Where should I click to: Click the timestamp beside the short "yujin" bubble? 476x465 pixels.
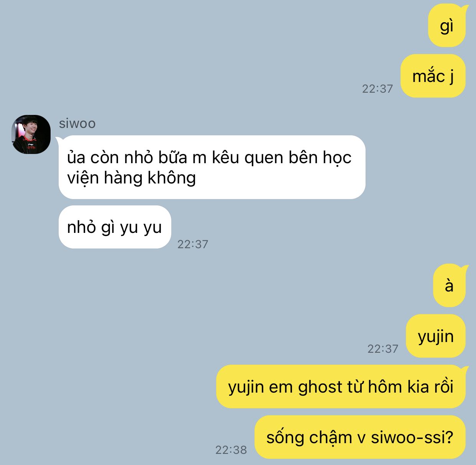[383, 349]
